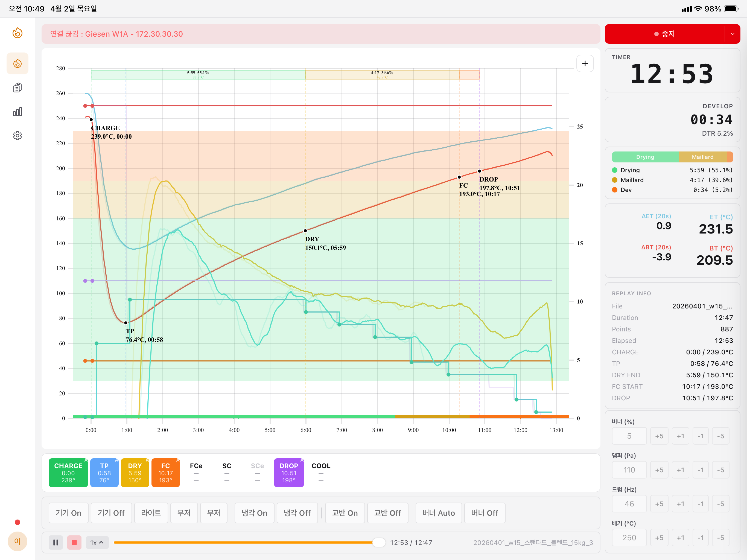Open the roast flame sidebar icon
Image resolution: width=747 pixels, height=560 pixels.
17,63
